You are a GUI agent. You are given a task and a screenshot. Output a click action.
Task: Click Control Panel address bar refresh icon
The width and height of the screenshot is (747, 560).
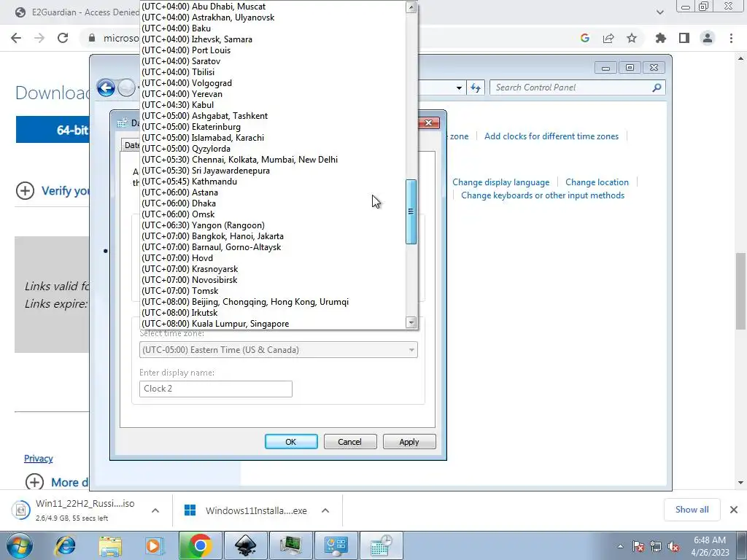476,88
